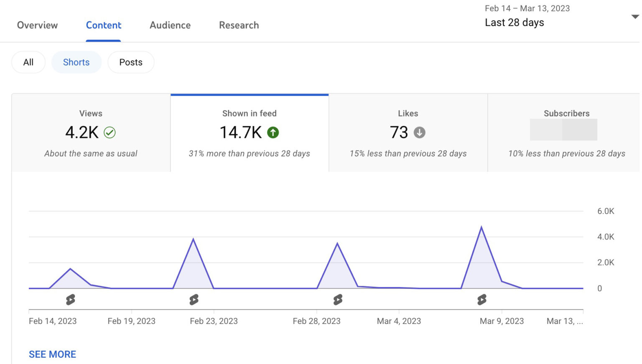Viewport: 642px width, 364px height.
Task: Click the Shorts icon near Feb 23
Action: pos(194,299)
